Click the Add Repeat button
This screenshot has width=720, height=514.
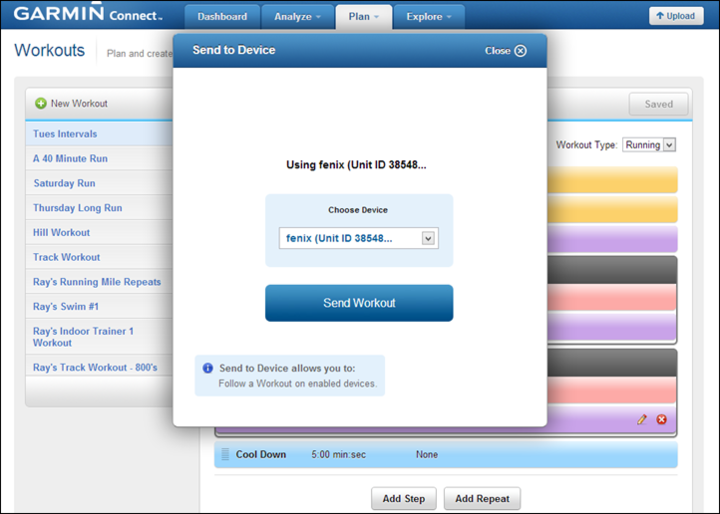click(x=483, y=498)
